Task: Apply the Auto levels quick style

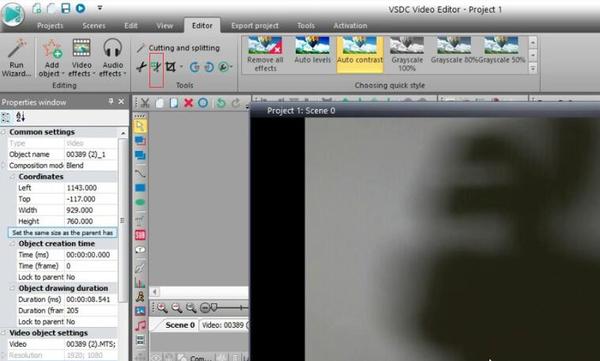Action: point(313,50)
